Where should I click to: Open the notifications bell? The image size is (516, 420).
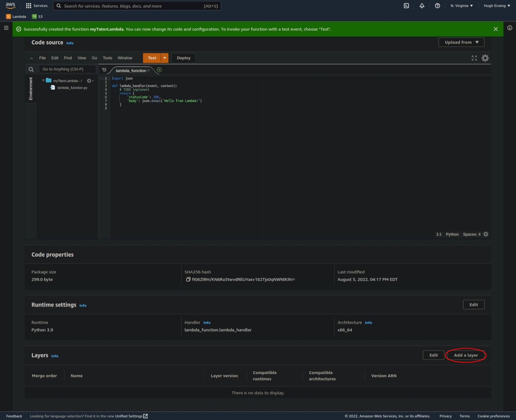click(422, 6)
